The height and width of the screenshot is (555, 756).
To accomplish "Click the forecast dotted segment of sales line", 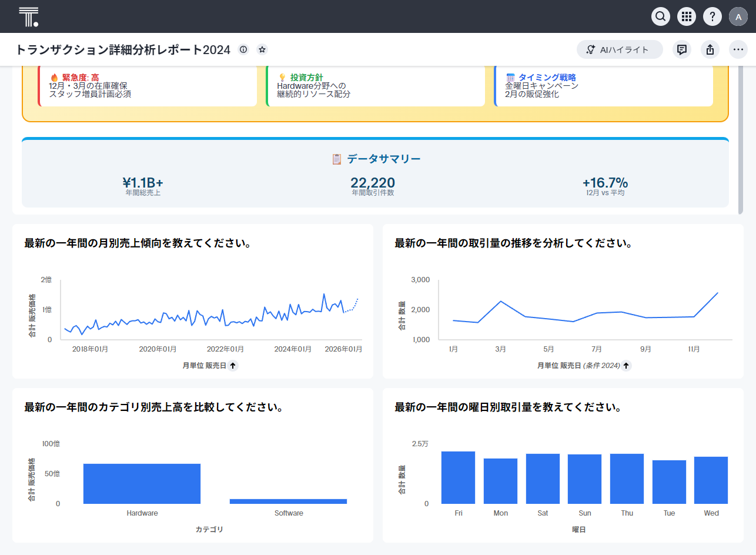I will [351, 306].
